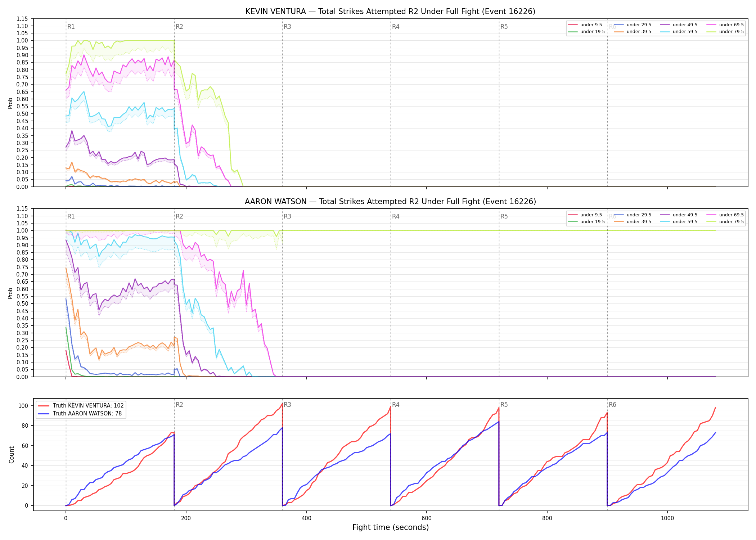Click the 'Fight time (seconds)' axis label
The height and width of the screenshot is (540, 756).
pyautogui.click(x=391, y=527)
